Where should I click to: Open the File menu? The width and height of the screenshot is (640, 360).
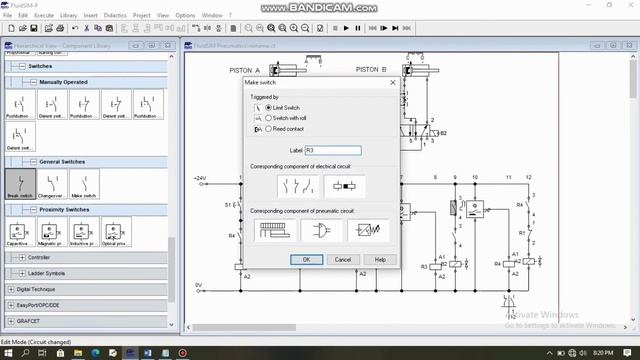click(x=7, y=16)
